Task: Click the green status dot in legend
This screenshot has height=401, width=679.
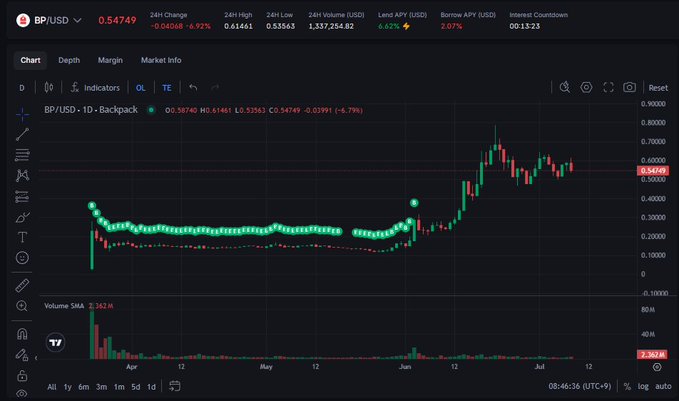Action: [x=151, y=110]
